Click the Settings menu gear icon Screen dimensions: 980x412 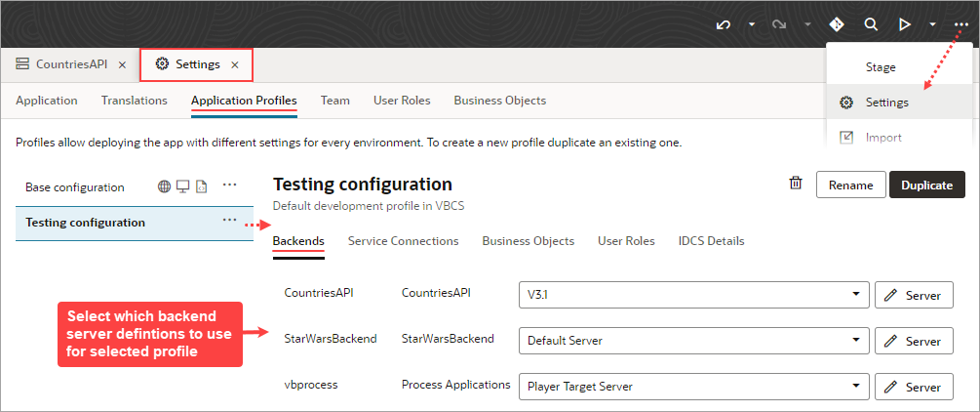(x=846, y=103)
